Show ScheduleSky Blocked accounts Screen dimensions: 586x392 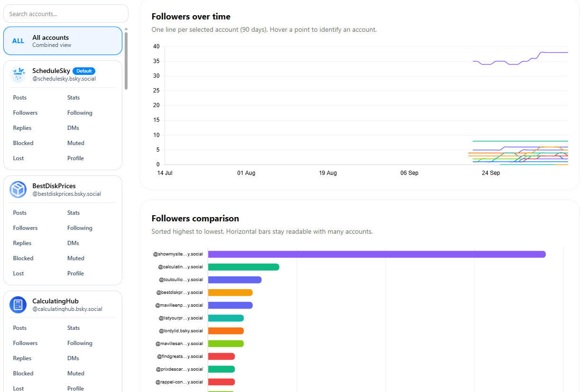coord(23,143)
